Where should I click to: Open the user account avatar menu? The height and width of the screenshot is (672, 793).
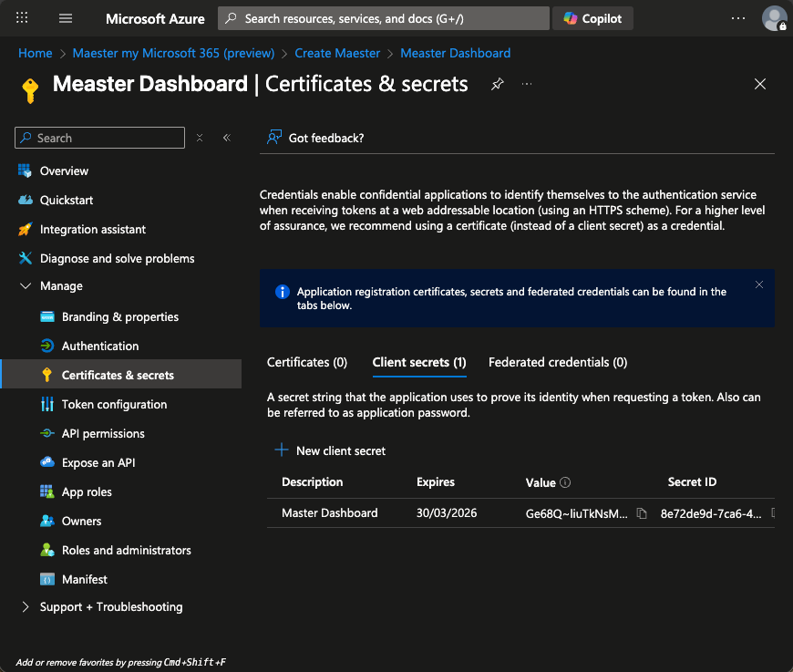[774, 18]
